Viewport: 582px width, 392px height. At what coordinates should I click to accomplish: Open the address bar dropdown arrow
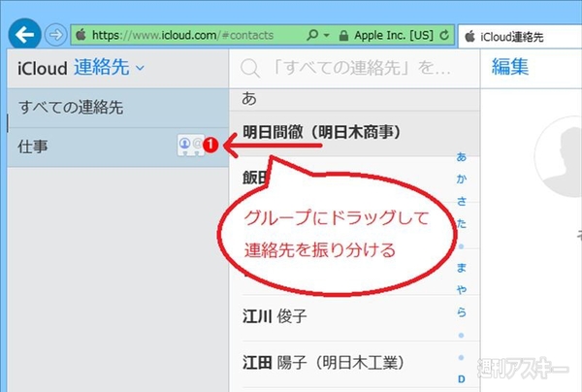(327, 35)
